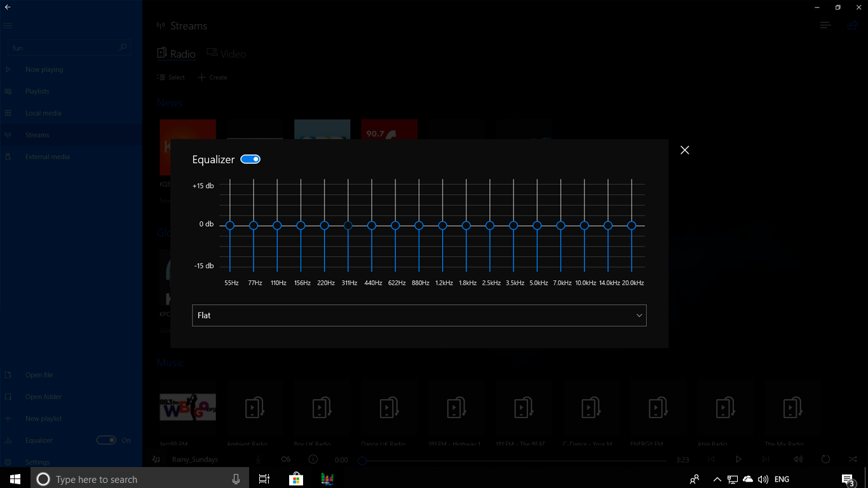868x488 pixels.
Task: Click the Last.fm scrobble icon
Action: coord(285,459)
